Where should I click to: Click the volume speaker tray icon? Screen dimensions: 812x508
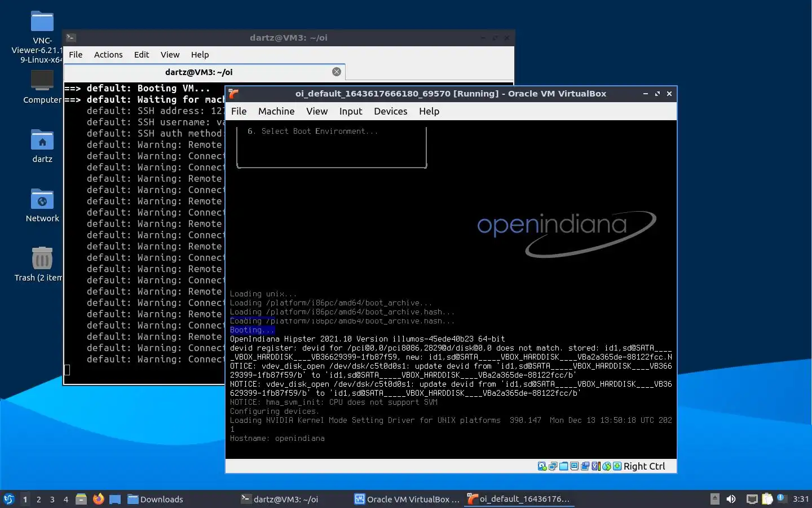click(731, 499)
